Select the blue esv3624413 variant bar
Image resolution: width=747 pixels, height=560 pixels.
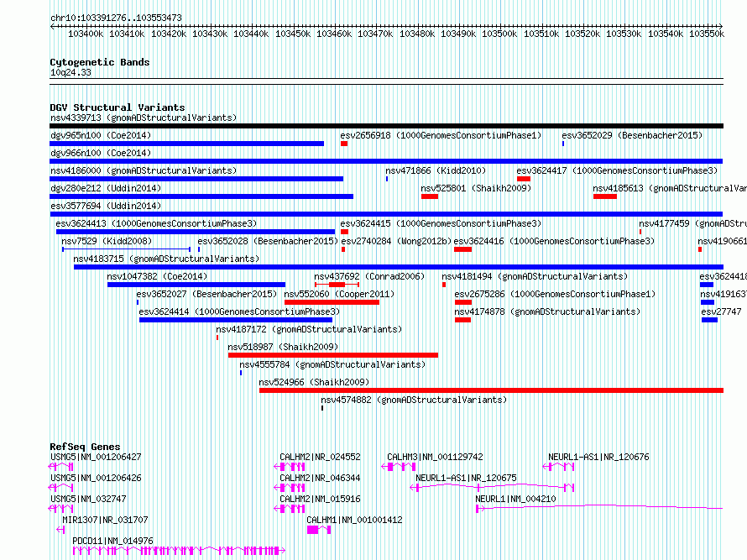click(x=196, y=232)
